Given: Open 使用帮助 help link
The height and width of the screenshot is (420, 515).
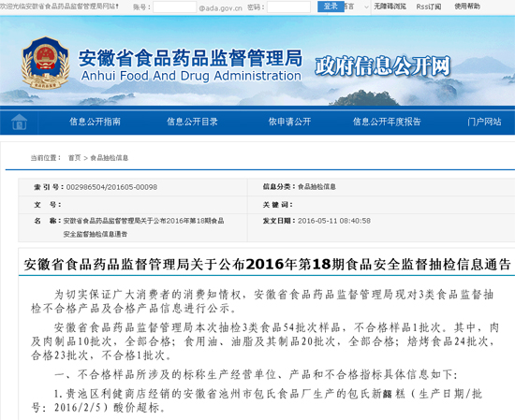Looking at the screenshot, I should 467,7.
